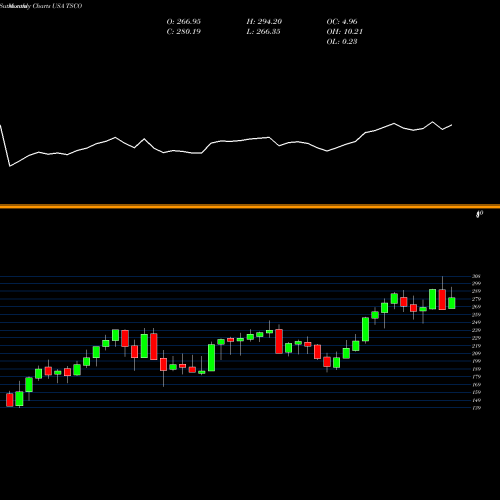Click the high value "H: 294.20"
The height and width of the screenshot is (500, 500).
264,22
